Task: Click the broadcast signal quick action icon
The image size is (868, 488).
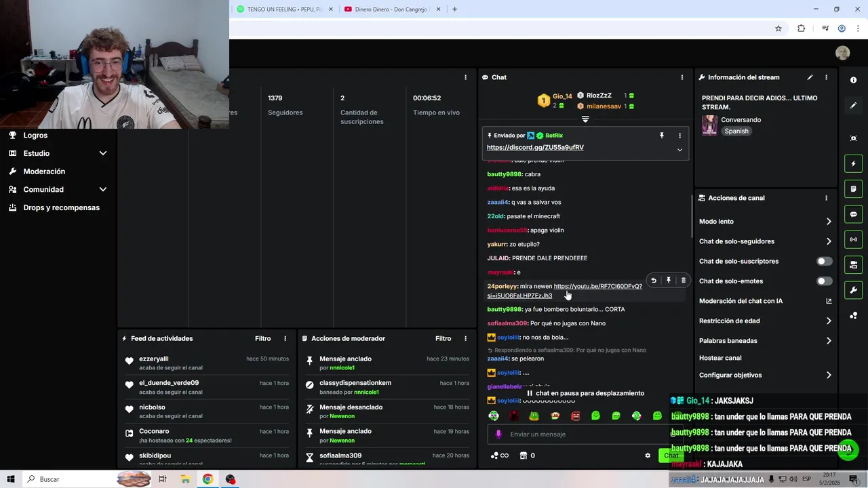Action: pyautogui.click(x=853, y=239)
